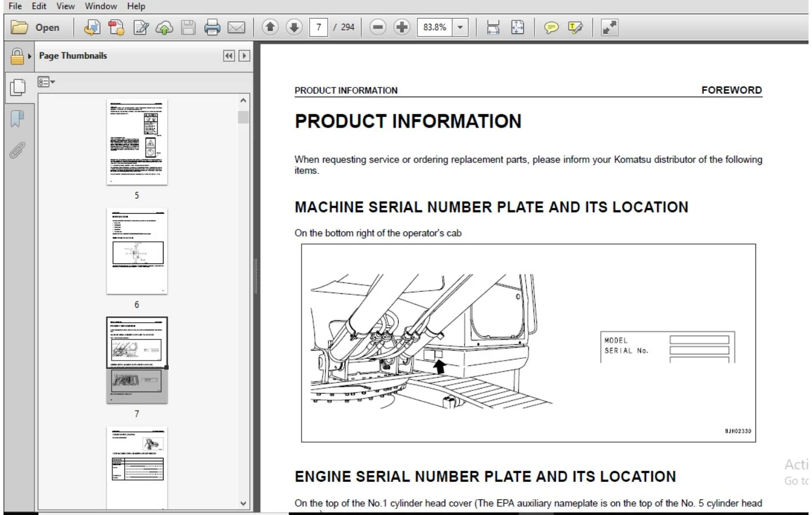Screen dimensions: 812x515
Task: Click the Open folder button
Action: point(36,27)
